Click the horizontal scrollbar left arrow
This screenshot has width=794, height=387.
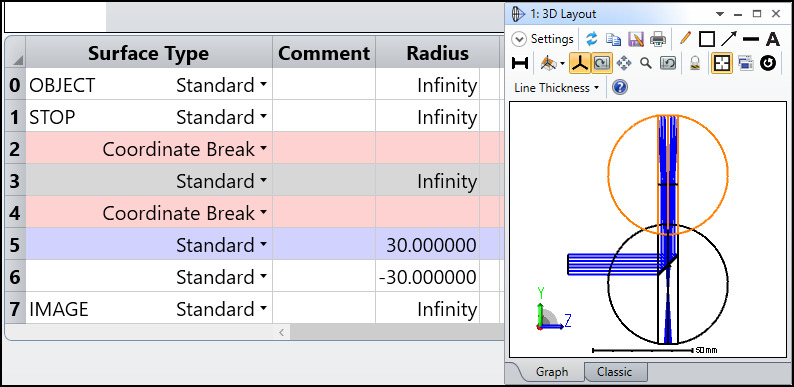[x=282, y=332]
